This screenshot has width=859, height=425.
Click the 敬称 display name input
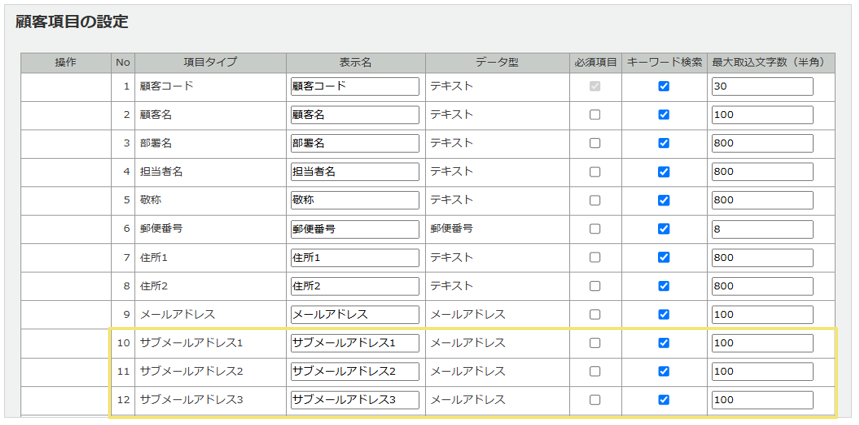tap(354, 200)
